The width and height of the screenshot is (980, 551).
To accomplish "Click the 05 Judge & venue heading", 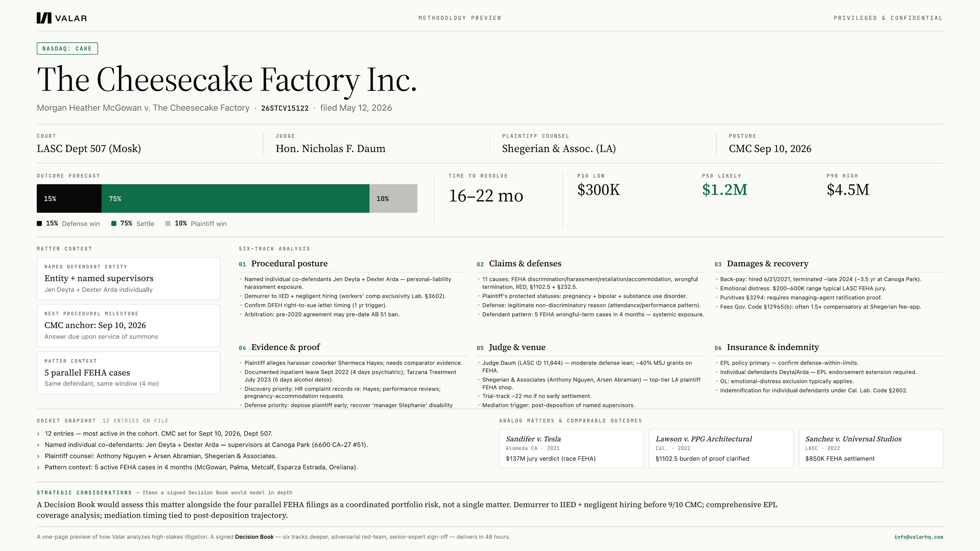I will point(511,347).
